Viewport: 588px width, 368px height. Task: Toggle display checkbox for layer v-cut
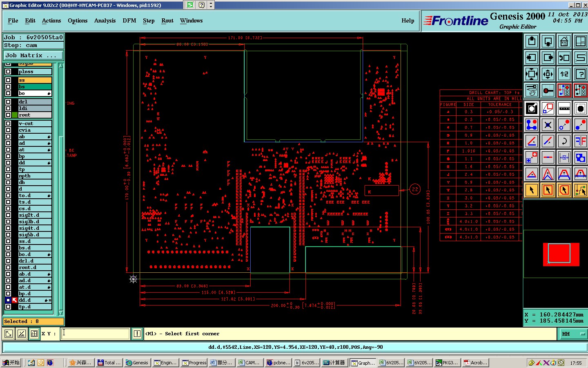point(8,123)
